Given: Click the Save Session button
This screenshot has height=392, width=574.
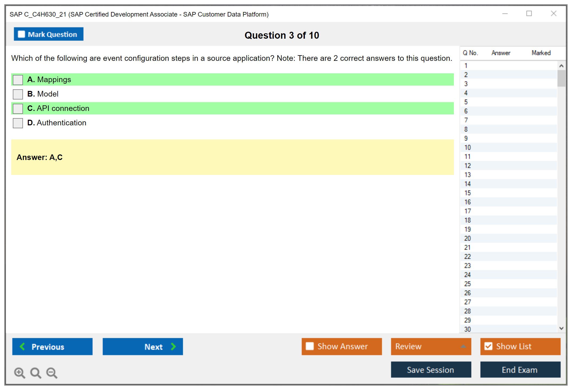Looking at the screenshot, I should click(431, 370).
